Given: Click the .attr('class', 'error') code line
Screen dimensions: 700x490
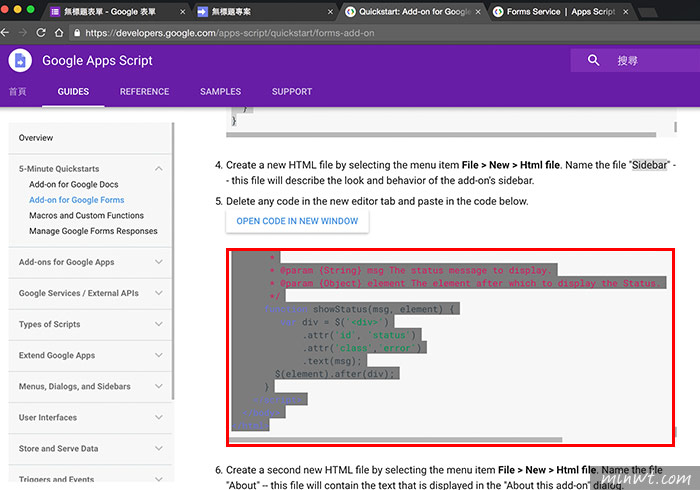Looking at the screenshot, I should tap(362, 348).
